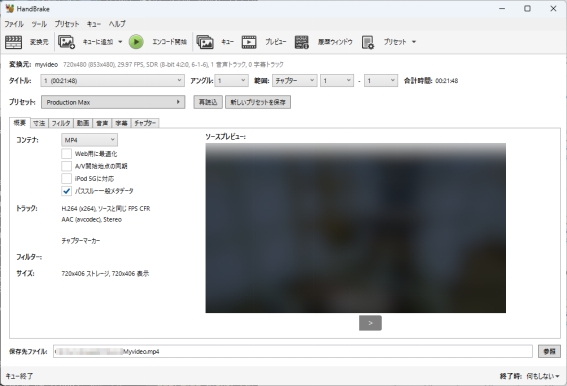Switch to the 寸法 tab
This screenshot has height=386, width=567.
pos(39,123)
